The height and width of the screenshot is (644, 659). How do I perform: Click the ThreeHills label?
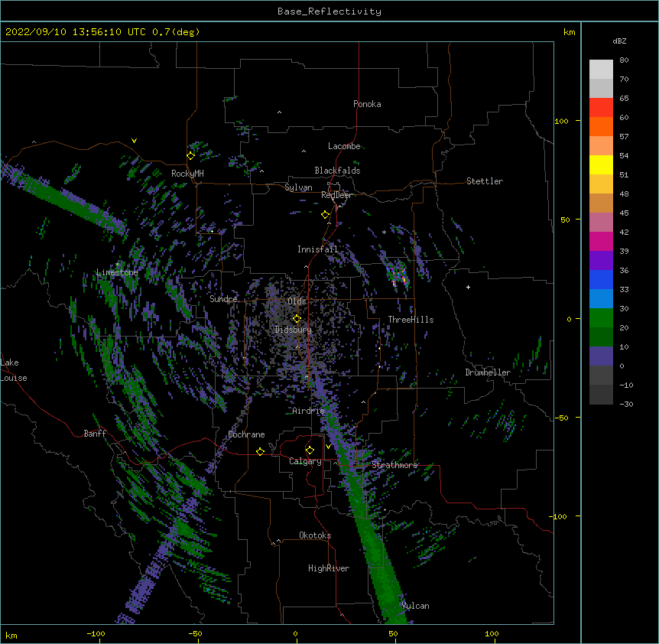click(411, 320)
